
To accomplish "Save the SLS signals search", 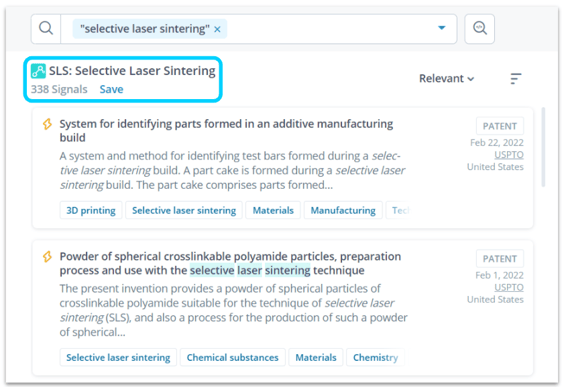I will [x=111, y=89].
